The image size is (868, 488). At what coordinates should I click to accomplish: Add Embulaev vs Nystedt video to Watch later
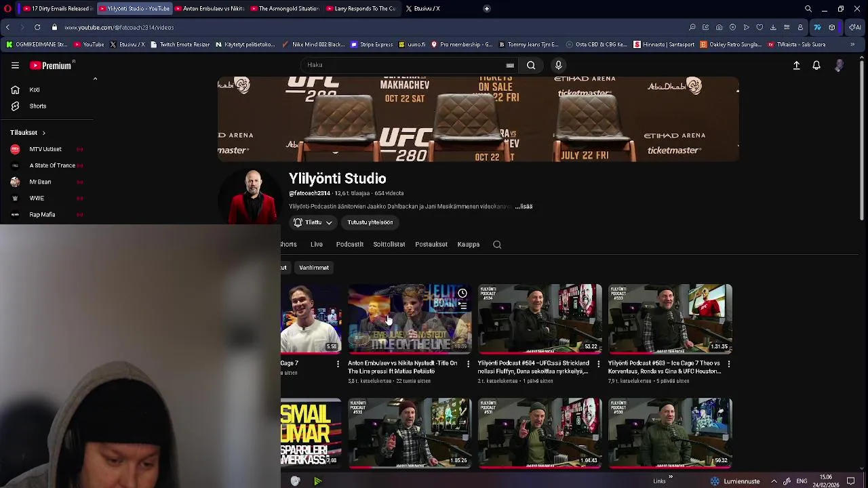pos(462,293)
